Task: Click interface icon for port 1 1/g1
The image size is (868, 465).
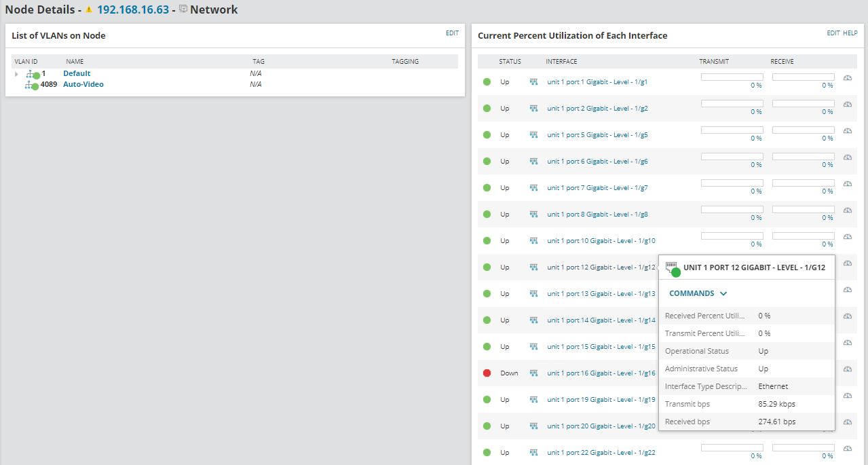Action: tap(533, 82)
